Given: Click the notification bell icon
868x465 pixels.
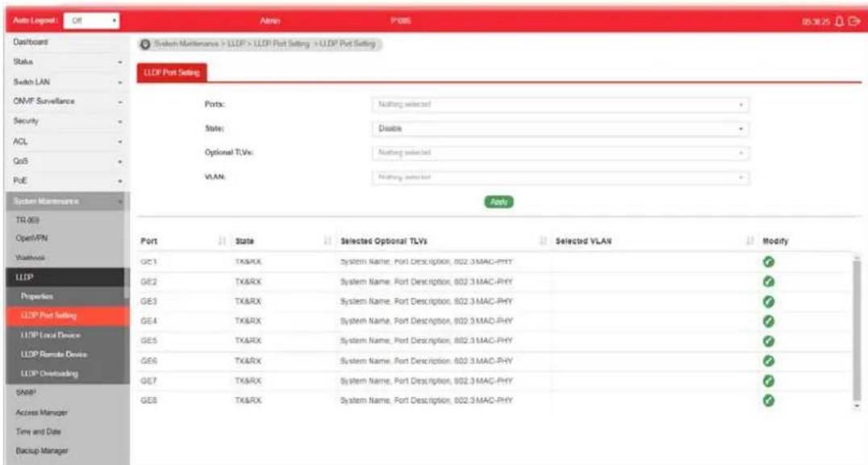Looking at the screenshot, I should 840,21.
